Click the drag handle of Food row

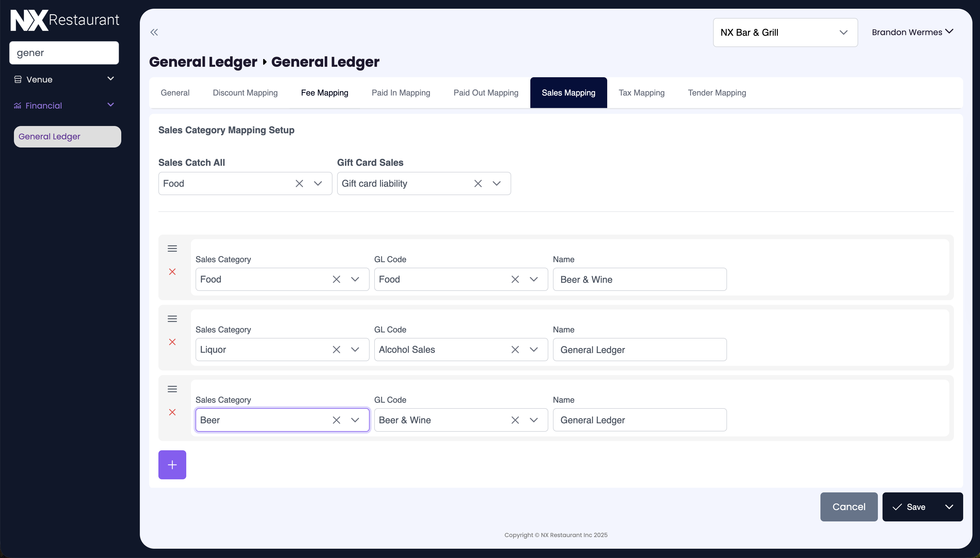click(x=172, y=248)
